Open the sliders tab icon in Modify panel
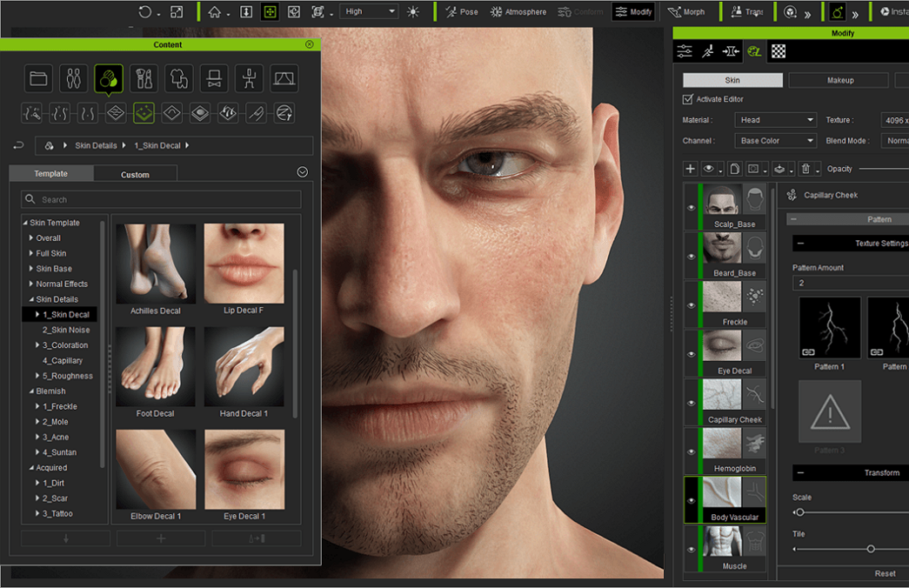Viewport: 909px width, 588px height. point(685,51)
